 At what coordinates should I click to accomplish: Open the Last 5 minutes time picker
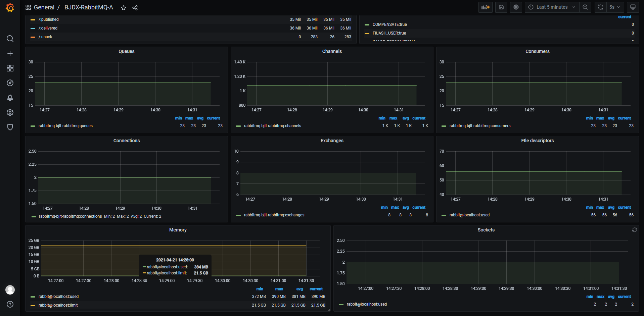point(552,7)
